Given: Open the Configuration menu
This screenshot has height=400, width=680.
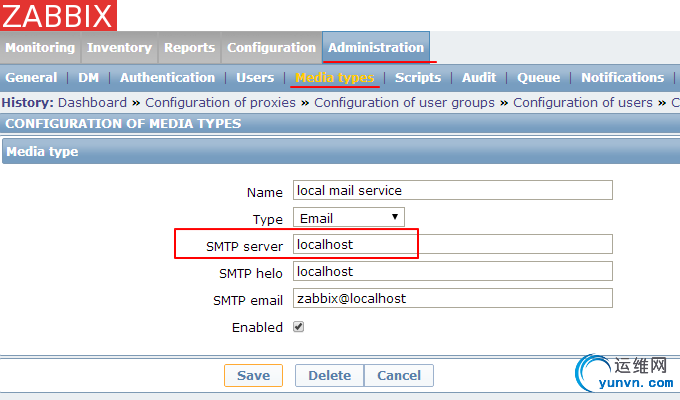Looking at the screenshot, I should point(271,47).
